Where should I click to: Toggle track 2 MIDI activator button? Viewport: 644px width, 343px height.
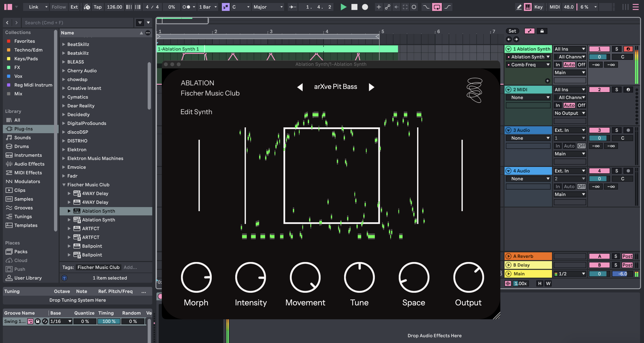pos(599,89)
